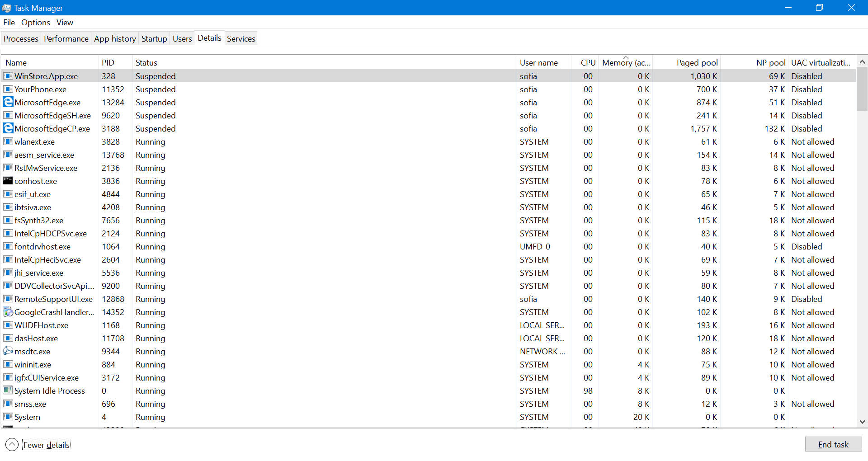Screen dimensions: 868x461
Task: Switch to the Users tab
Action: pos(182,39)
